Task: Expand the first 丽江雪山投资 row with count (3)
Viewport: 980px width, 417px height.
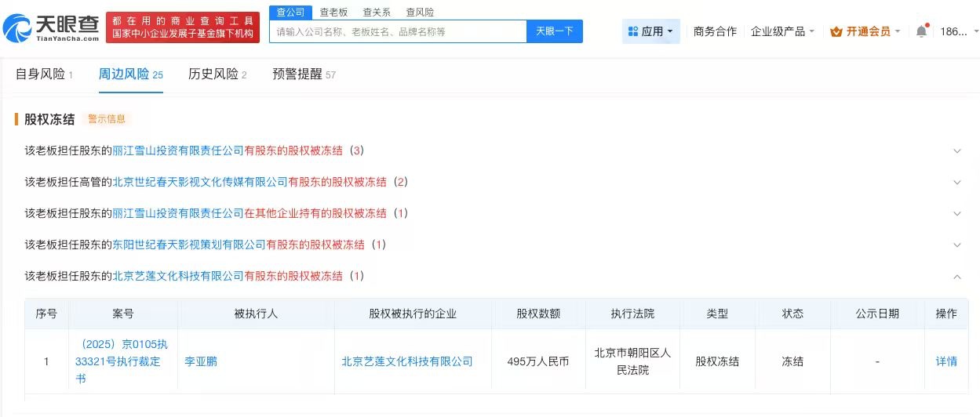Action: tap(956, 150)
